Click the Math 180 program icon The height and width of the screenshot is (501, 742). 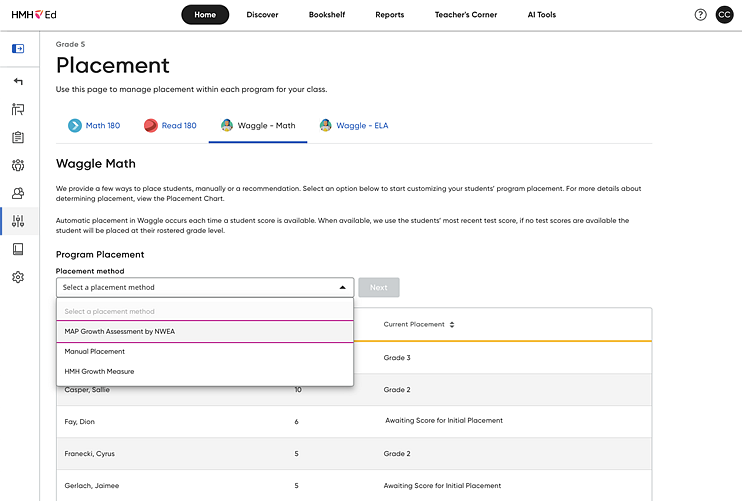point(75,125)
